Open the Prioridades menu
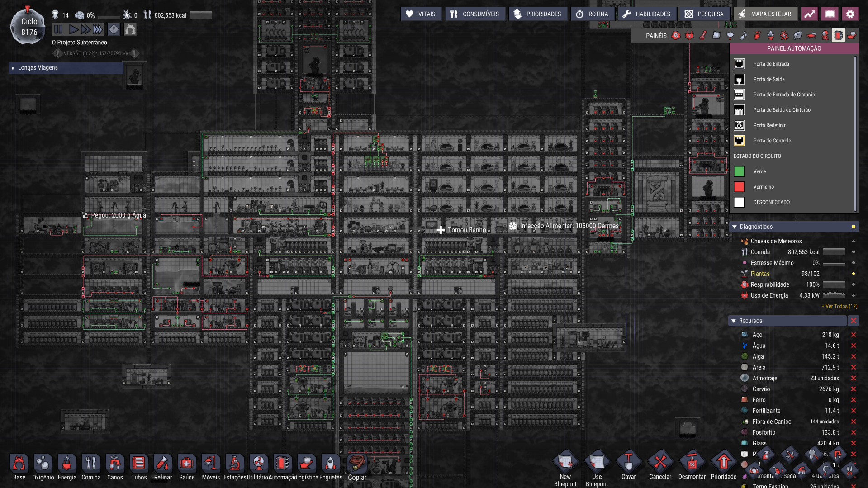868x488 pixels. pos(538,14)
